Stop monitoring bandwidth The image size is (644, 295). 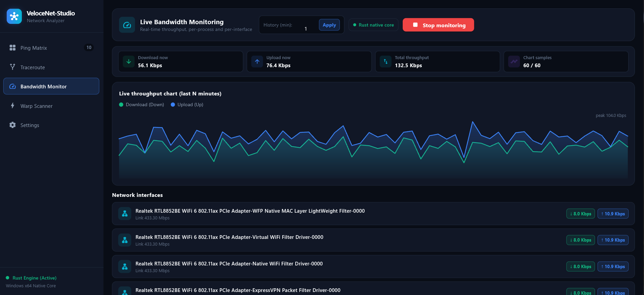(438, 25)
